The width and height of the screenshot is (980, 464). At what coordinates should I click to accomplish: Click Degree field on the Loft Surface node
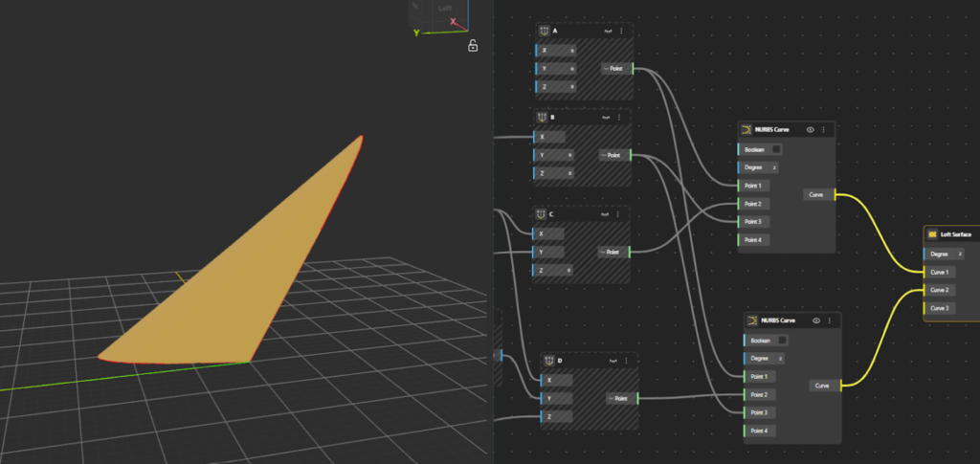[x=948, y=254]
